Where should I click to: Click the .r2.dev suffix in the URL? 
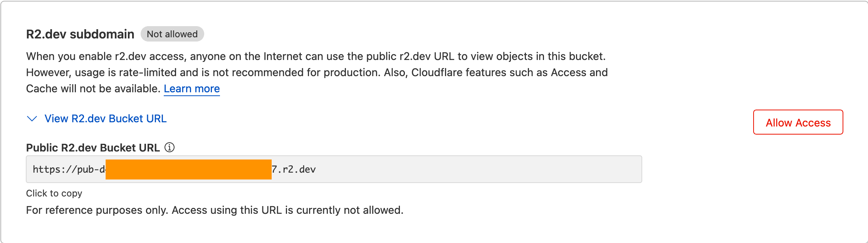[x=296, y=169]
